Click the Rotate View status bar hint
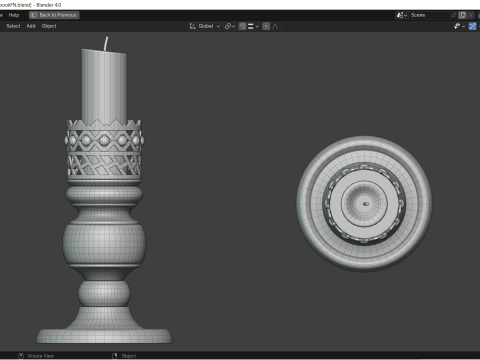The width and height of the screenshot is (480, 360). pos(36,356)
